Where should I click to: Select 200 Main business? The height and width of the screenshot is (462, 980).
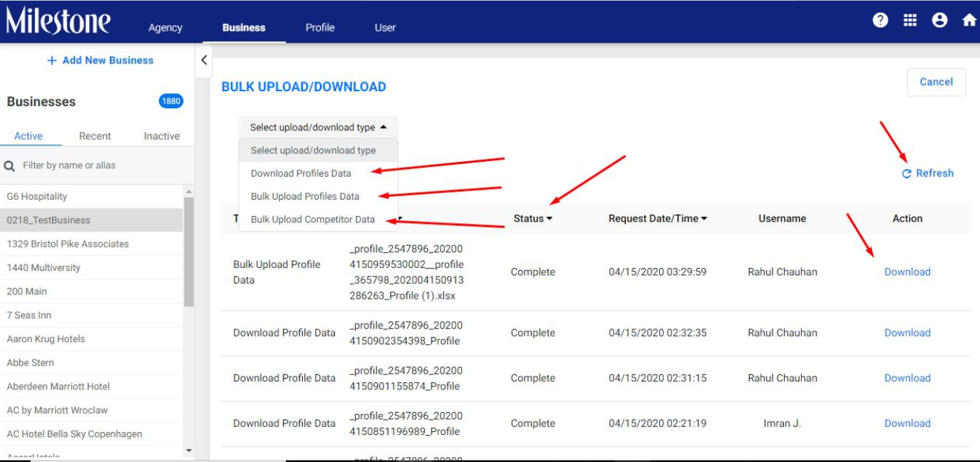point(92,291)
